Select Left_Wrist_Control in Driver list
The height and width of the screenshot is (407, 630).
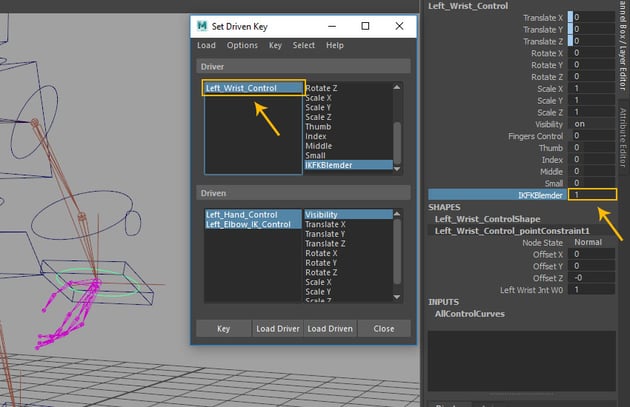252,88
